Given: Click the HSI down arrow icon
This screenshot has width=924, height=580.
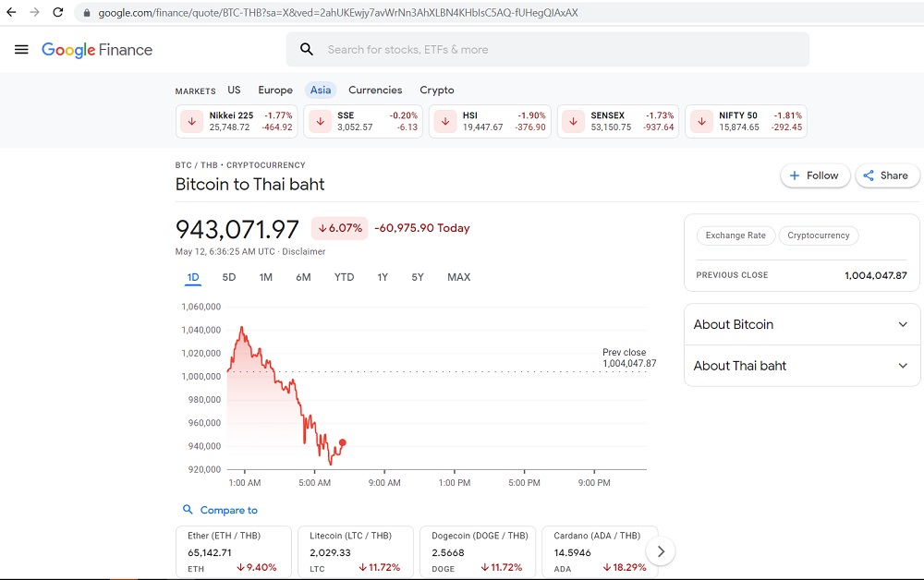Looking at the screenshot, I should point(445,121).
